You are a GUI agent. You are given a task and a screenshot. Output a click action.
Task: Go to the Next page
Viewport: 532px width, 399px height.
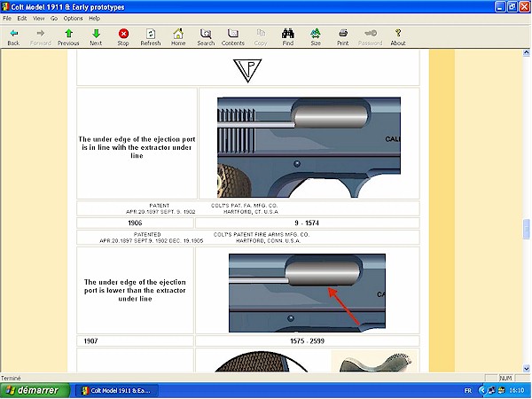96,36
